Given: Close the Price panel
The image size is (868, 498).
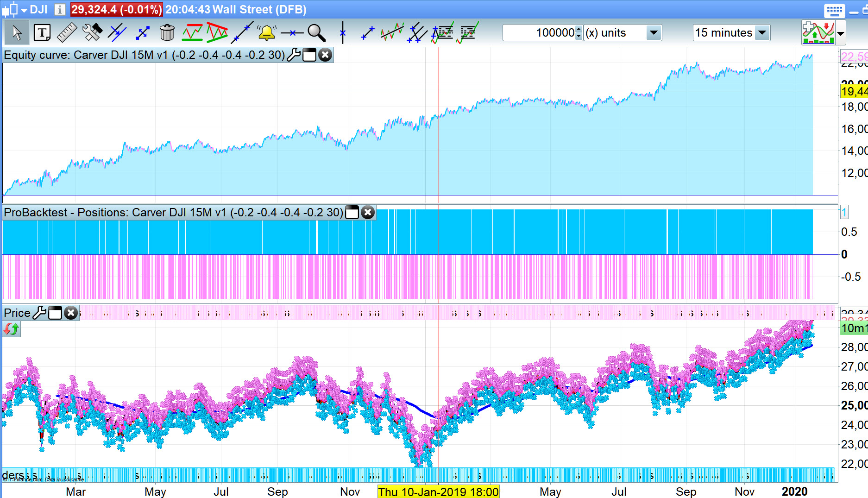Looking at the screenshot, I should click(71, 313).
